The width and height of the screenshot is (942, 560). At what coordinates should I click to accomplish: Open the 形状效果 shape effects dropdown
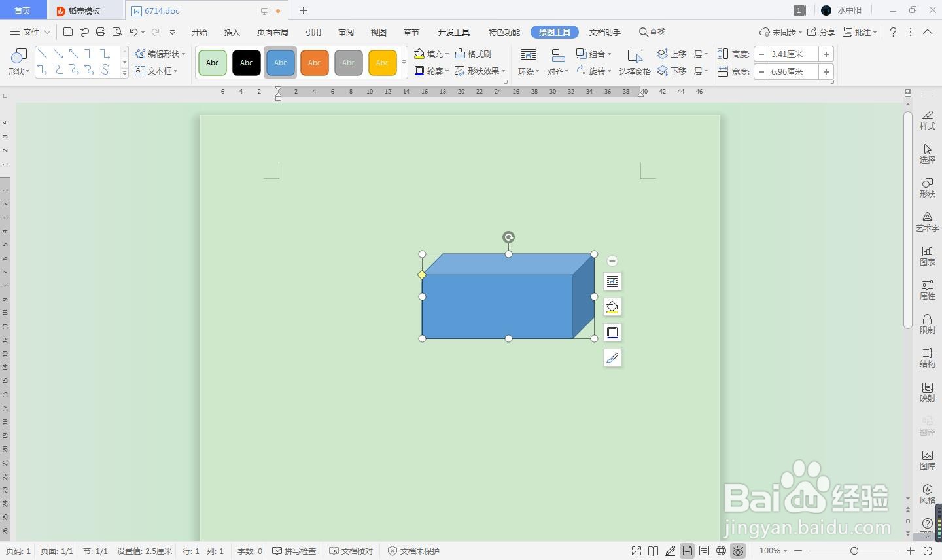pyautogui.click(x=480, y=71)
